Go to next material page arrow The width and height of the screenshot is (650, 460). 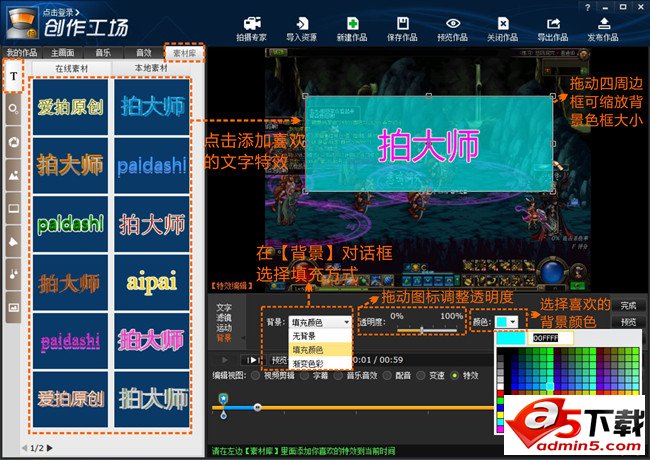50,448
